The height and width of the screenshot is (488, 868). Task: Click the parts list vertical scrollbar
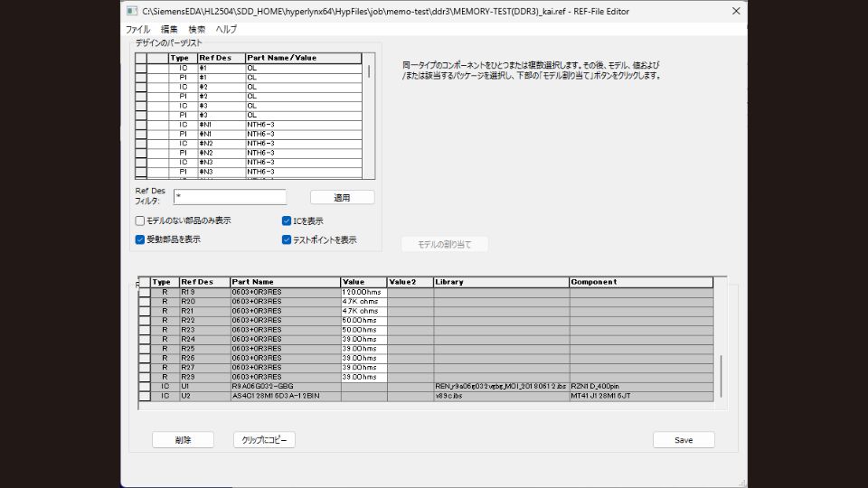point(369,117)
